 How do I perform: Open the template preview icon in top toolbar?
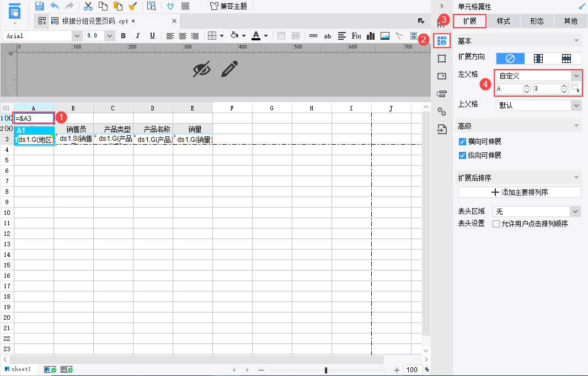click(x=152, y=6)
